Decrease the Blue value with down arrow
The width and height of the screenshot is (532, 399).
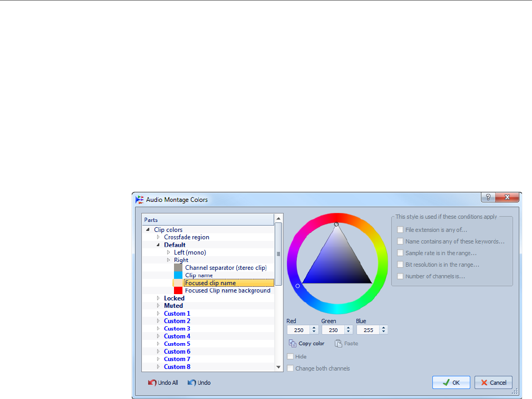(x=384, y=332)
